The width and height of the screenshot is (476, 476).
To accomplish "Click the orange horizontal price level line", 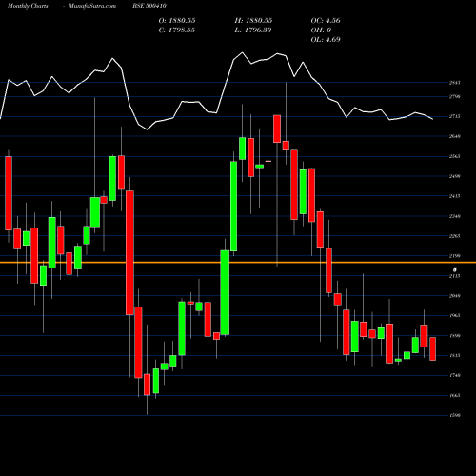I will (238, 263).
